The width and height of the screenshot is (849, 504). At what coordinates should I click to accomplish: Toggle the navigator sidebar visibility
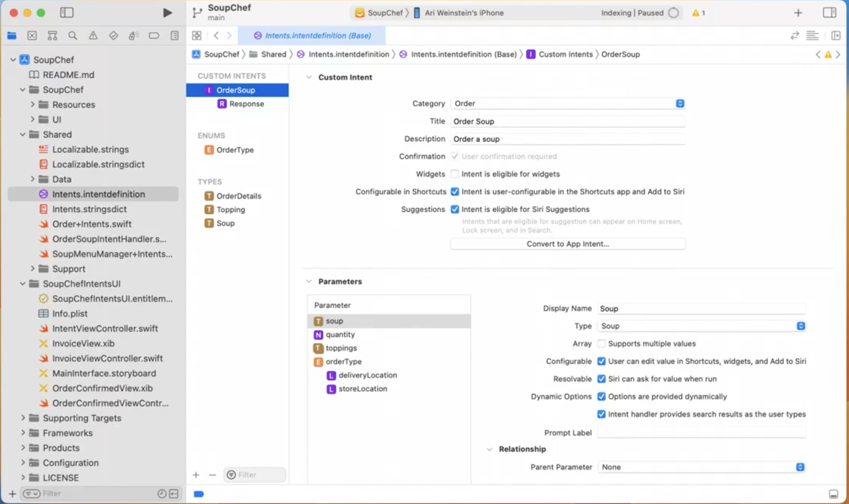pyautogui.click(x=67, y=13)
